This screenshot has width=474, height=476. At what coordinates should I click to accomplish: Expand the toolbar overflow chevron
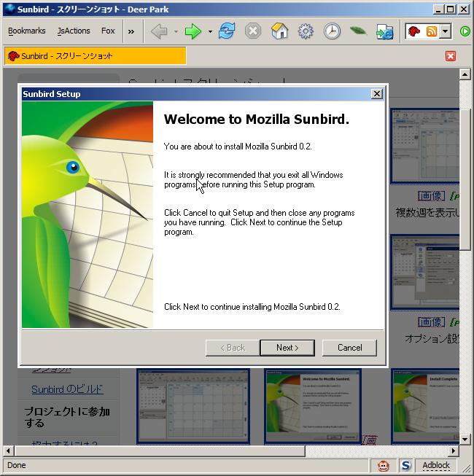tap(131, 31)
